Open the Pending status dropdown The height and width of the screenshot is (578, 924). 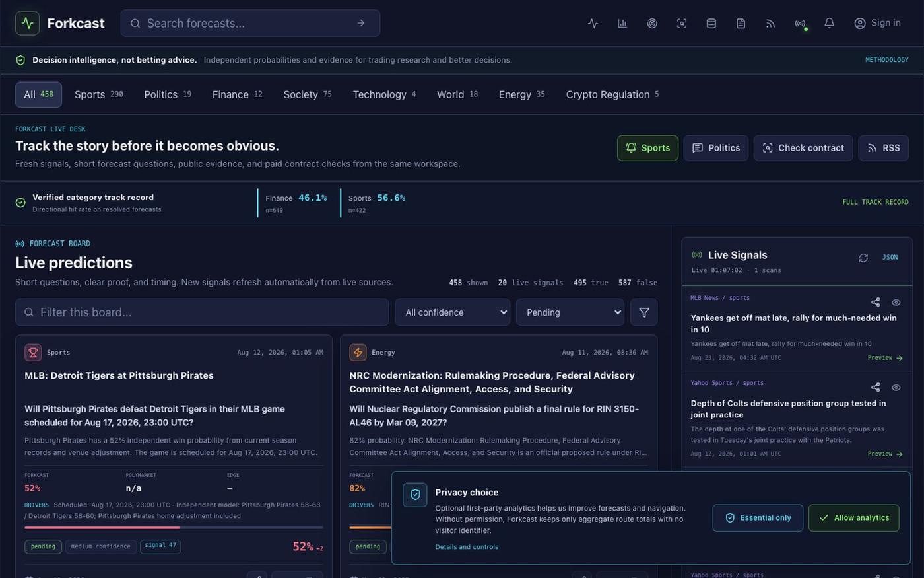click(570, 312)
